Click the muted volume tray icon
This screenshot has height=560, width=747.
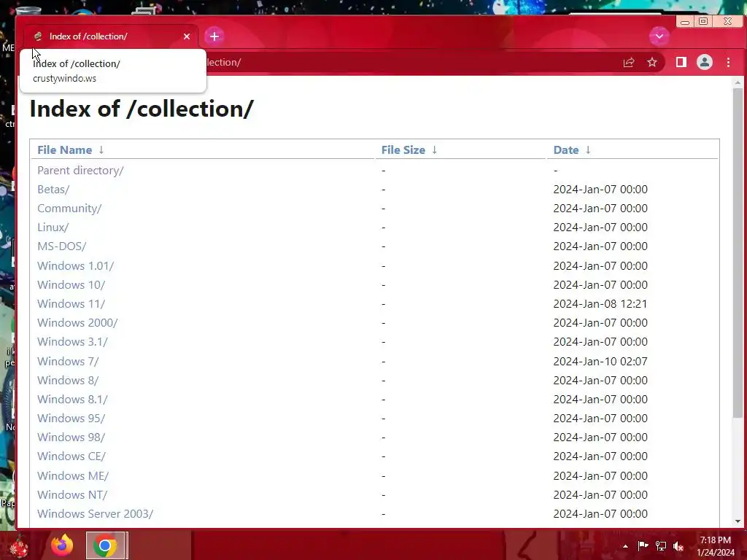coord(678,545)
